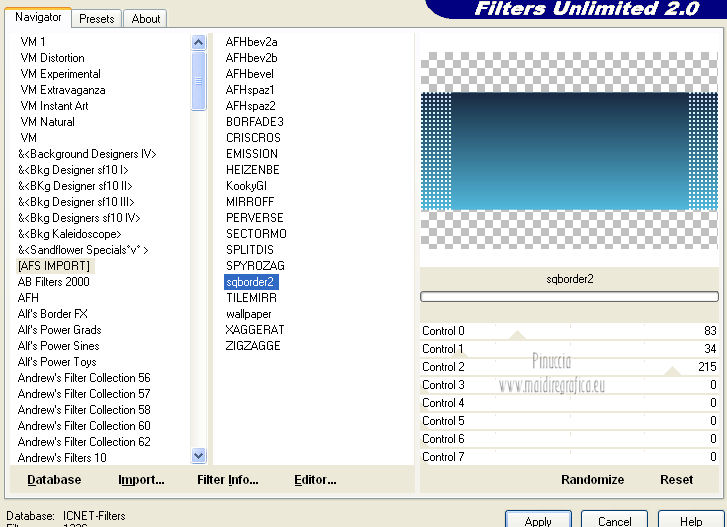
Task: Choose the SPLITDIS filter
Action: click(250, 250)
